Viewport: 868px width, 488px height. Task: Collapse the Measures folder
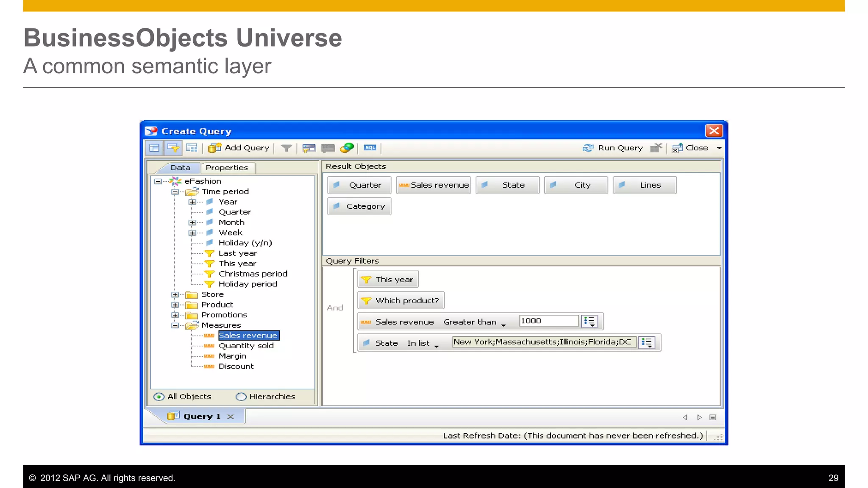pyautogui.click(x=175, y=325)
